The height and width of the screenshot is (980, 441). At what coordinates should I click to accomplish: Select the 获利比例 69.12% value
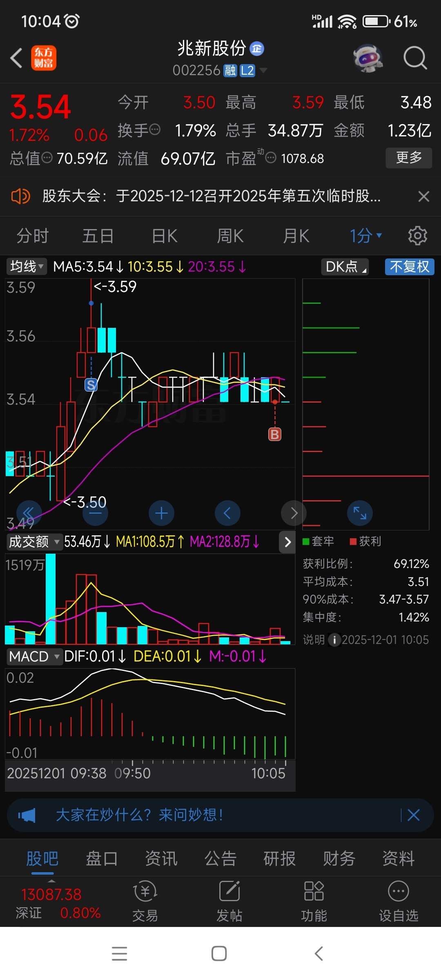(411, 564)
